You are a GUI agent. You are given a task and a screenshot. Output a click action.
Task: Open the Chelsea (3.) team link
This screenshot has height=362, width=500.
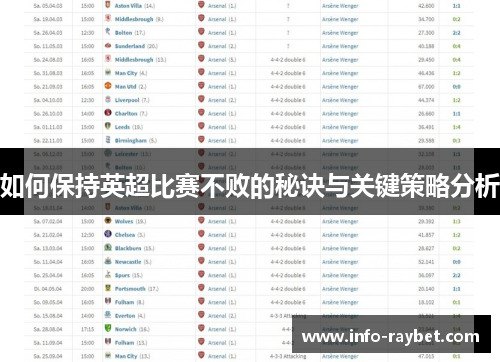(x=125, y=235)
